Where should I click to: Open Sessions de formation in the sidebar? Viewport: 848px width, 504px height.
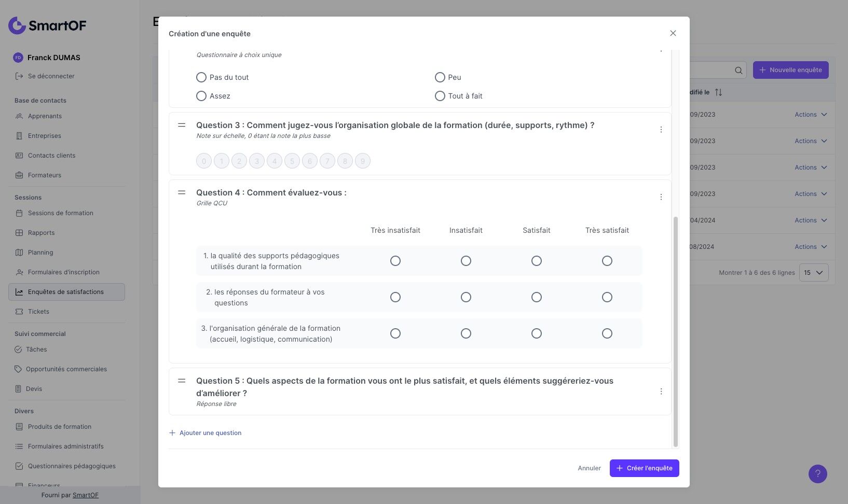60,213
